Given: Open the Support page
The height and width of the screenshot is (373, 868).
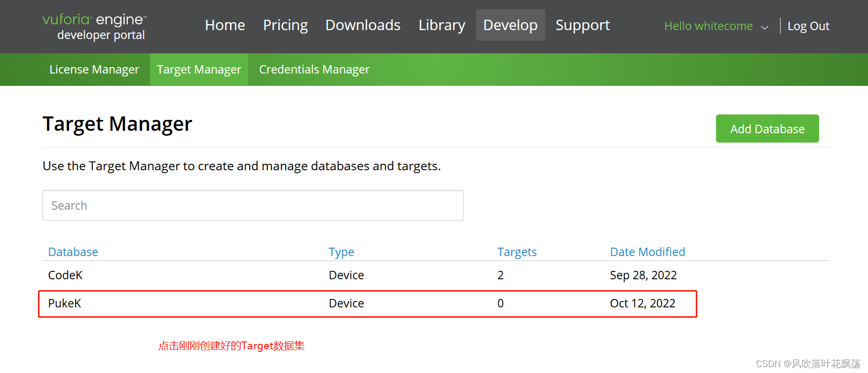Looking at the screenshot, I should 582,25.
